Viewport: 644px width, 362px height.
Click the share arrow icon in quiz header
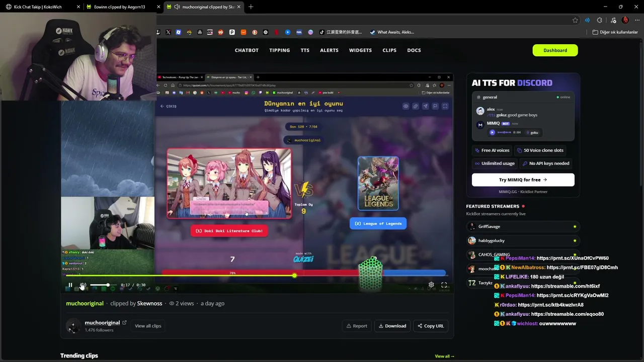[x=425, y=106]
